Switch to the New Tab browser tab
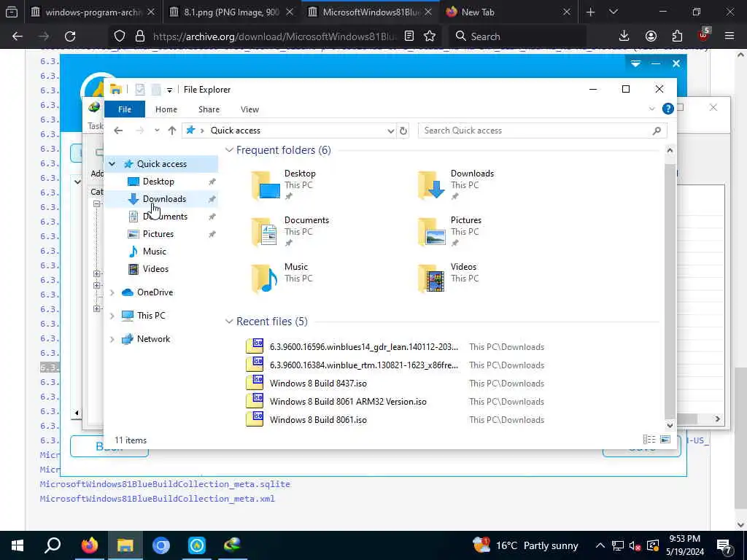Screen dimensions: 747x560 [x=508, y=12]
